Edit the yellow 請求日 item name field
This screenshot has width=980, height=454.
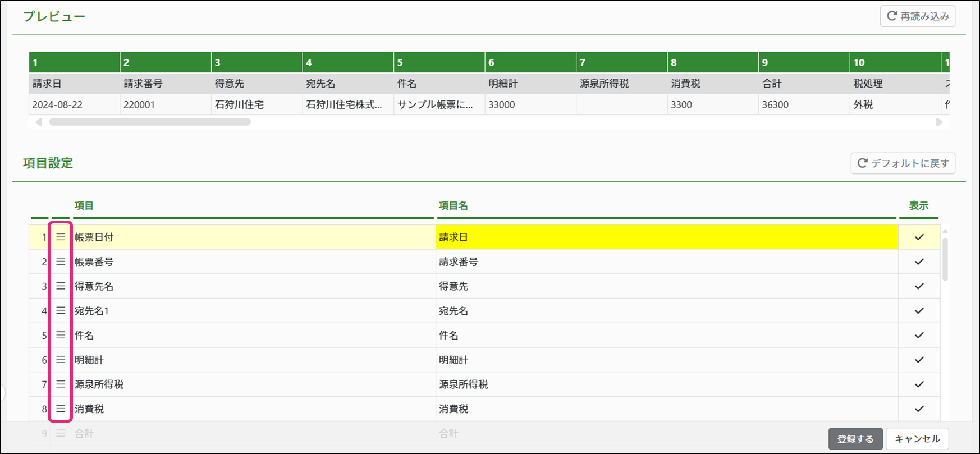[666, 237]
